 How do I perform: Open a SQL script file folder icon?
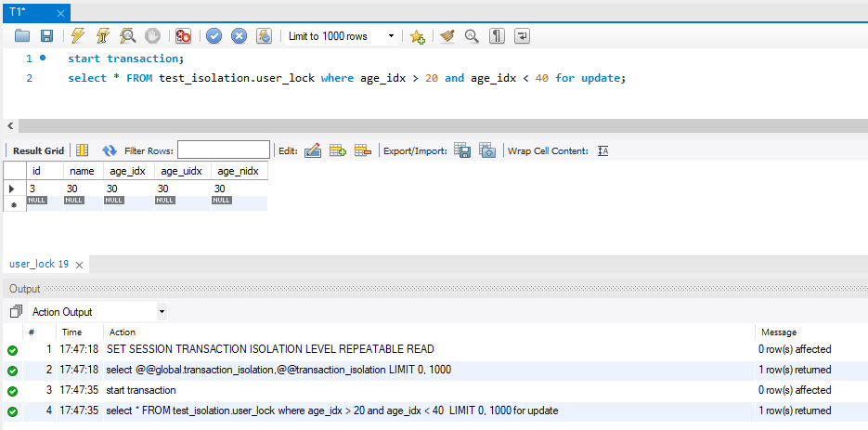pos(22,36)
